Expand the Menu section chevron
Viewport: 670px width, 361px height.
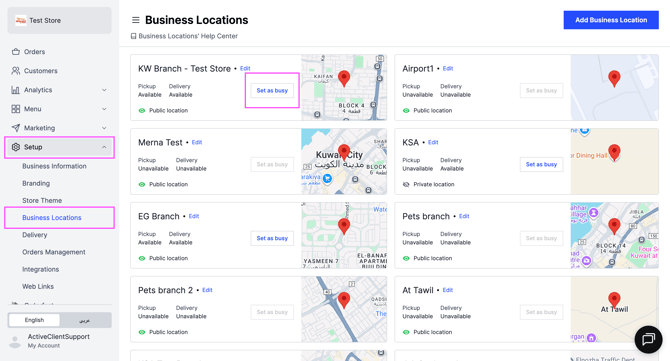coord(104,109)
